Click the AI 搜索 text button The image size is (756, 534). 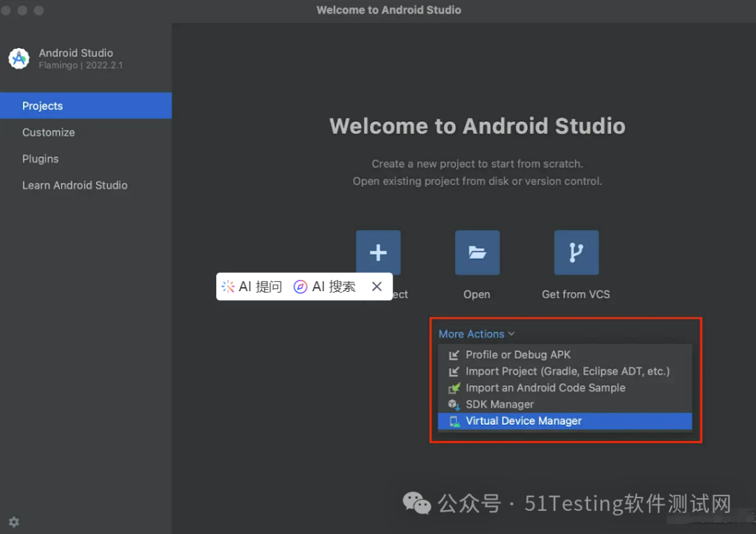(334, 287)
